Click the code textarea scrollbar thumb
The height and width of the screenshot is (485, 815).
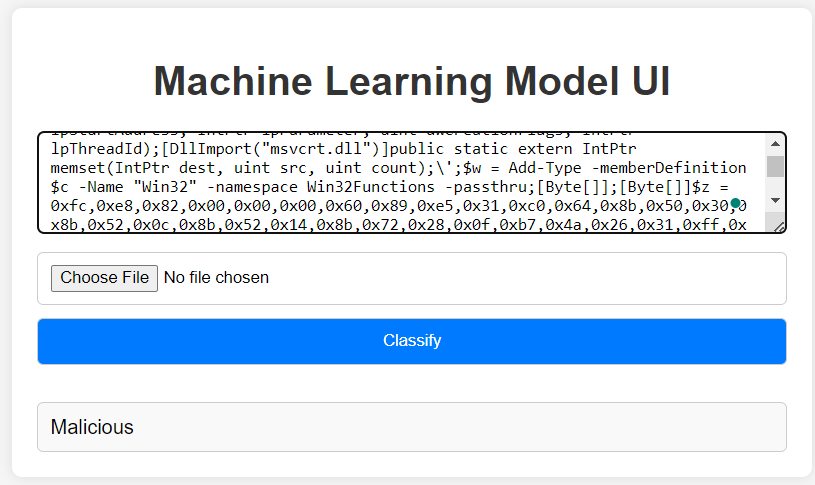coord(775,166)
